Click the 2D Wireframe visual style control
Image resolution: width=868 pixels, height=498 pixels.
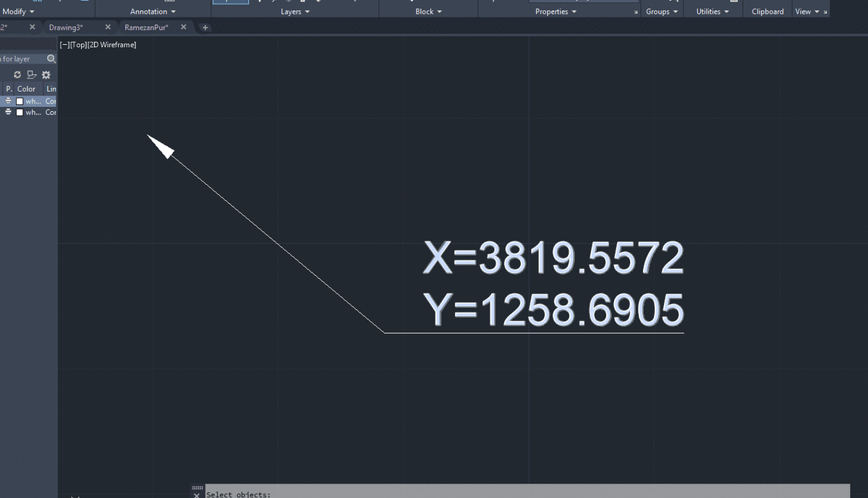click(111, 45)
